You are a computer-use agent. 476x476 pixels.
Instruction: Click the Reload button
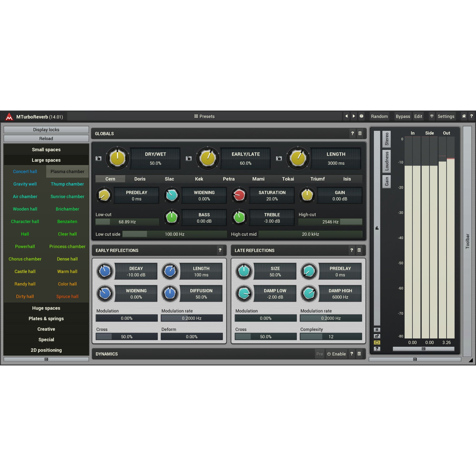[x=46, y=139]
